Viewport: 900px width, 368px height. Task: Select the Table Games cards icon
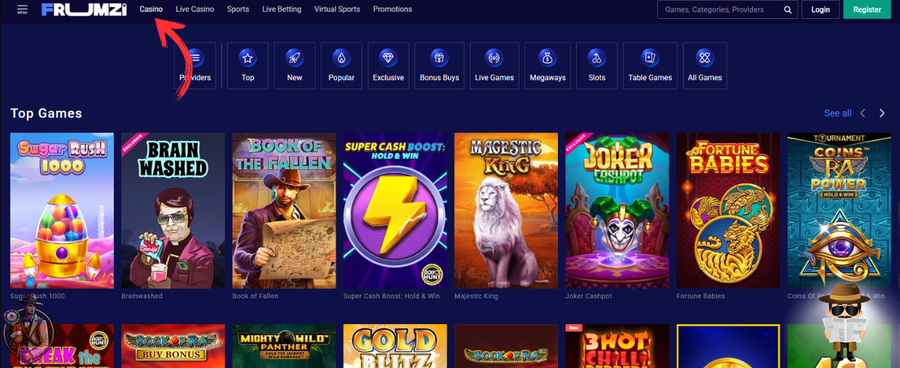click(x=650, y=57)
